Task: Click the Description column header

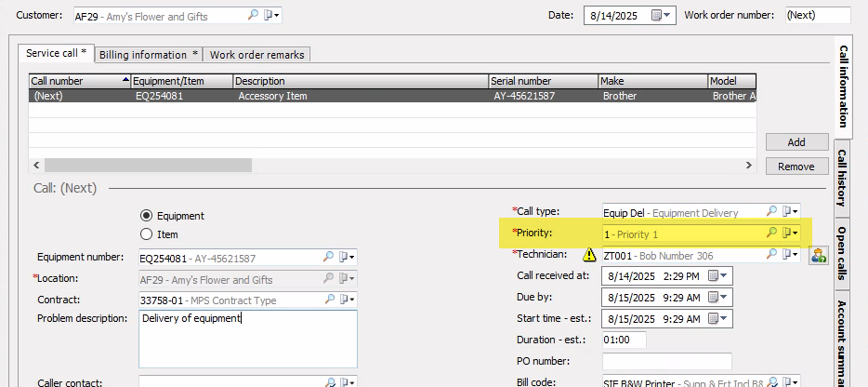Action: coord(361,81)
